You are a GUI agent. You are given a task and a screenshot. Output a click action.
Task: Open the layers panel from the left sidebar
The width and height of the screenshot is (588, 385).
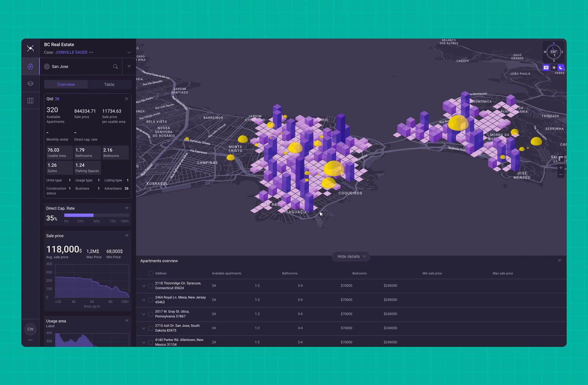[x=30, y=83]
